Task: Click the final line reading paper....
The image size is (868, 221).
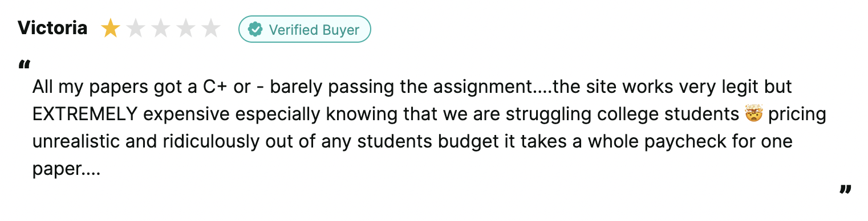Action: [x=66, y=170]
